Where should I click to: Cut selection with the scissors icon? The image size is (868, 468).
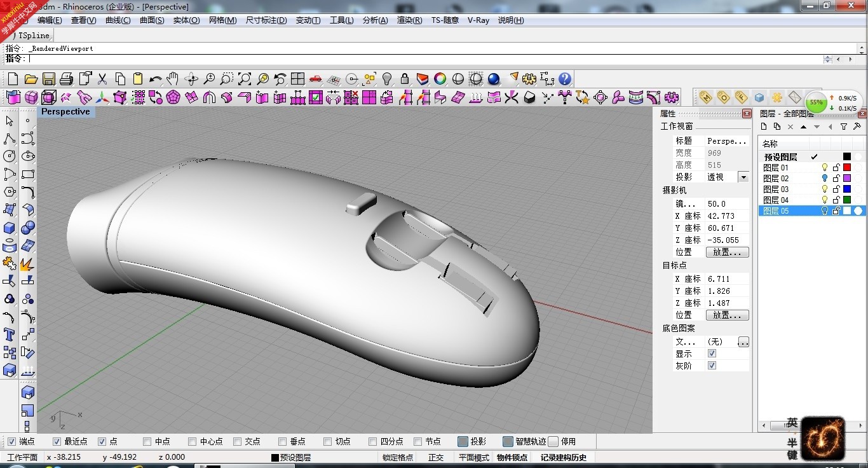(102, 79)
